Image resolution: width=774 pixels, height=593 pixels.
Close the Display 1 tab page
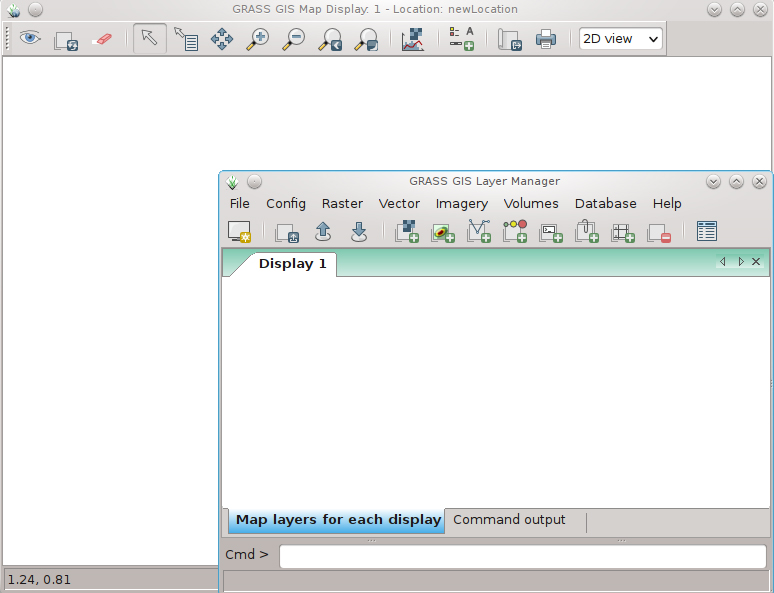[x=756, y=262]
